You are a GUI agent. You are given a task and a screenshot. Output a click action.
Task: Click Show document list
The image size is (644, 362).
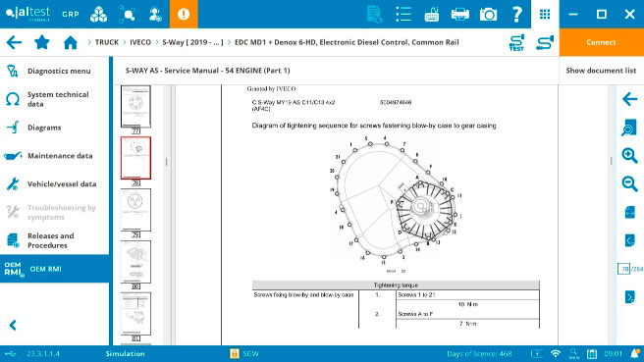tap(601, 71)
